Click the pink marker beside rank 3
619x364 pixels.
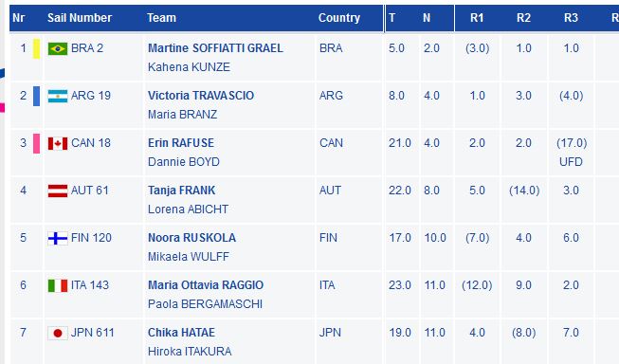pyautogui.click(x=36, y=144)
